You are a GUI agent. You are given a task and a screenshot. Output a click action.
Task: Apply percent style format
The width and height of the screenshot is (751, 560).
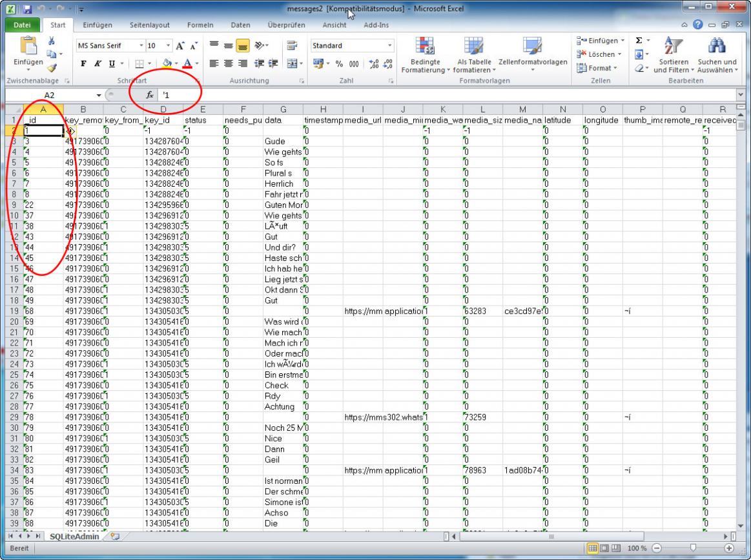click(339, 63)
